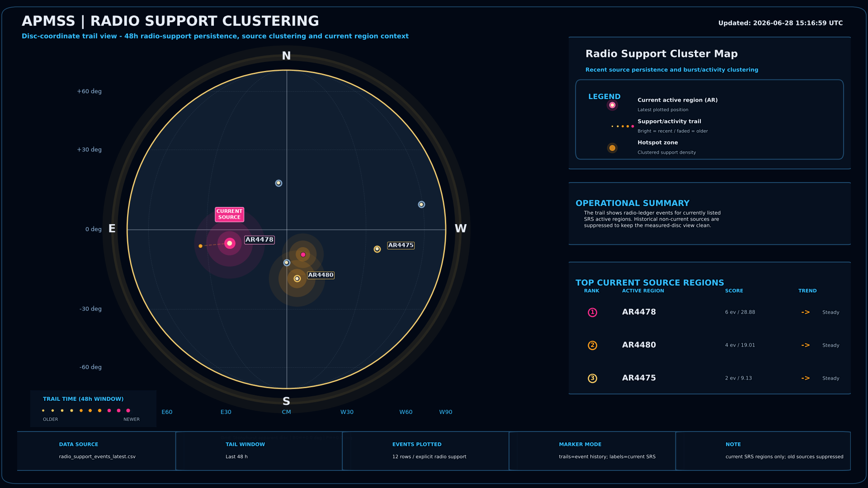Click the N compass label
868x488 pixels.
click(x=286, y=56)
